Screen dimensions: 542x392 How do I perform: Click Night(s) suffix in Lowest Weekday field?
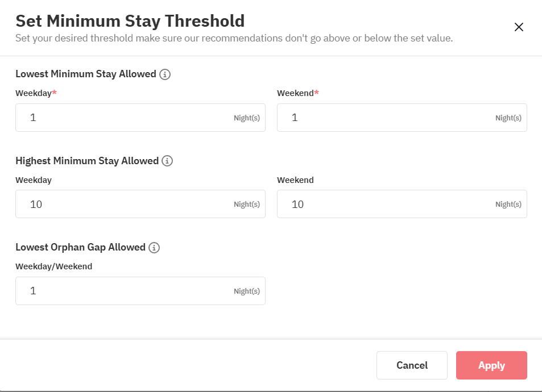click(x=246, y=118)
